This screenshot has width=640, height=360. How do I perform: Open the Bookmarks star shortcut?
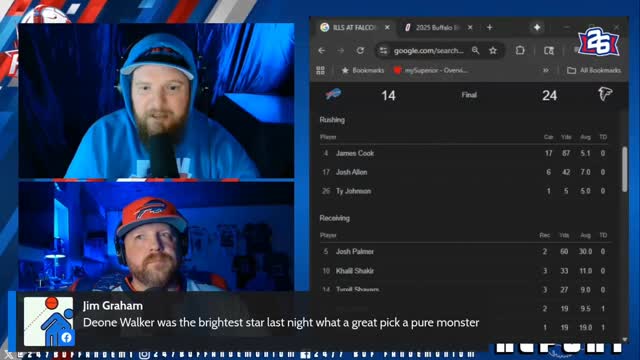[362, 71]
